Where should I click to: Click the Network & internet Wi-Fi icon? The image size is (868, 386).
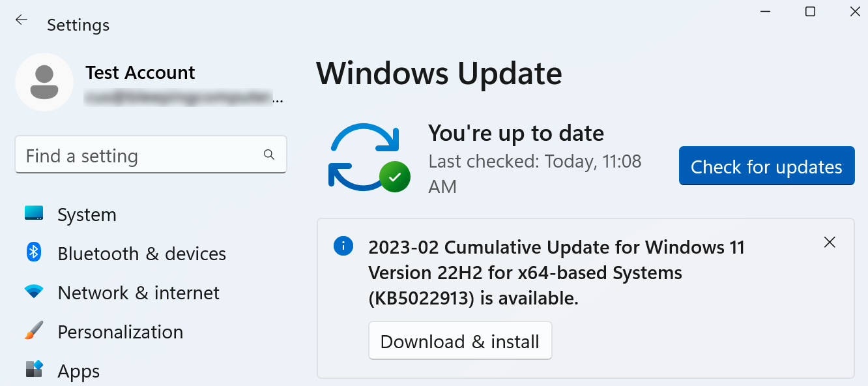[x=33, y=292]
